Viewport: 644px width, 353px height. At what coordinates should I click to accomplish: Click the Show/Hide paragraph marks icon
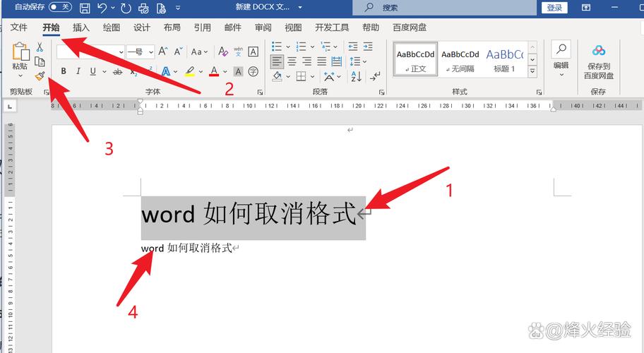[x=375, y=76]
